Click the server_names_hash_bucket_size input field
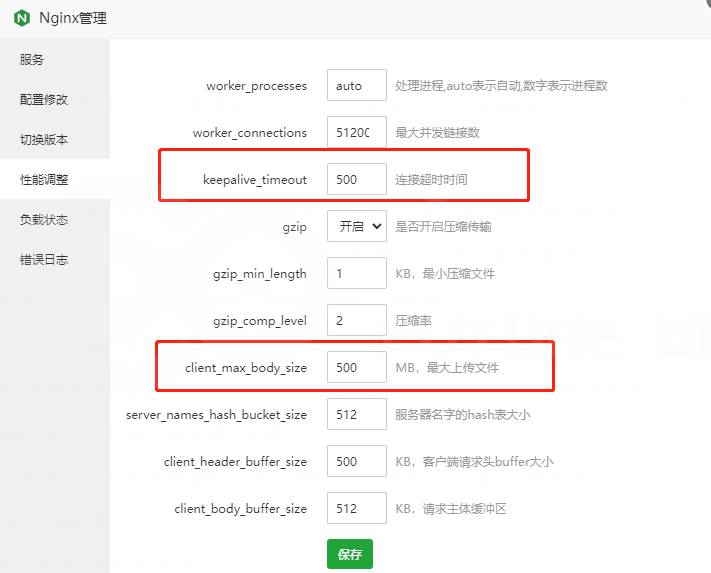 (357, 414)
